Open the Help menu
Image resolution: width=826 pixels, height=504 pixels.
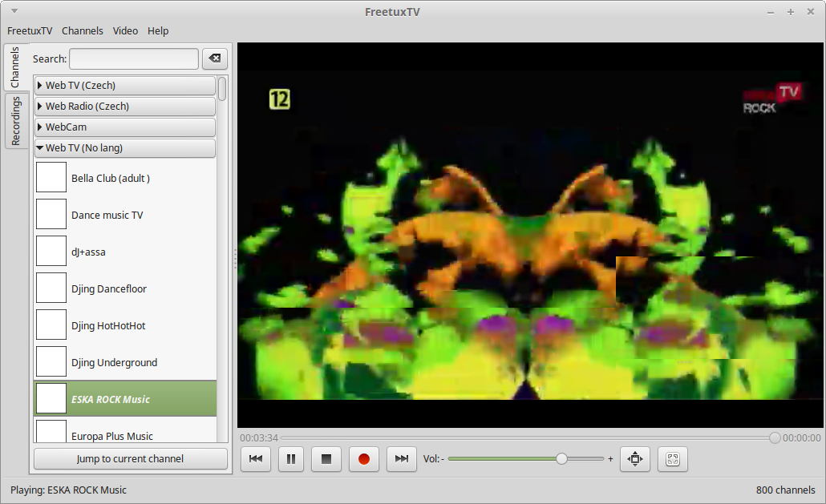point(158,31)
